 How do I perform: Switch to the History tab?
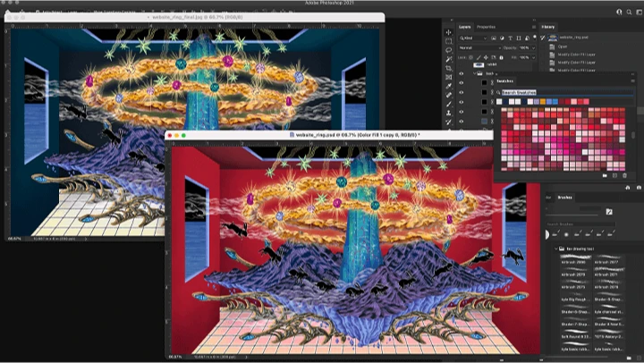pos(548,27)
